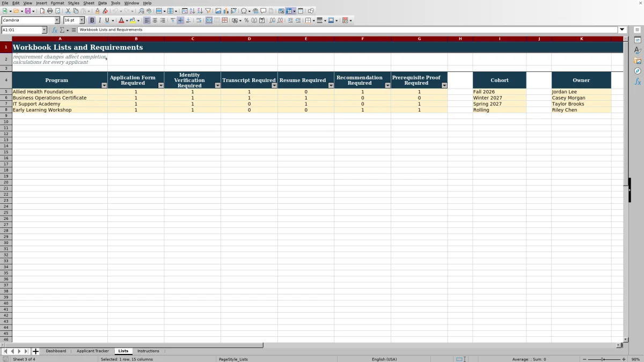Click the add new sheet plus icon

[x=35, y=351]
